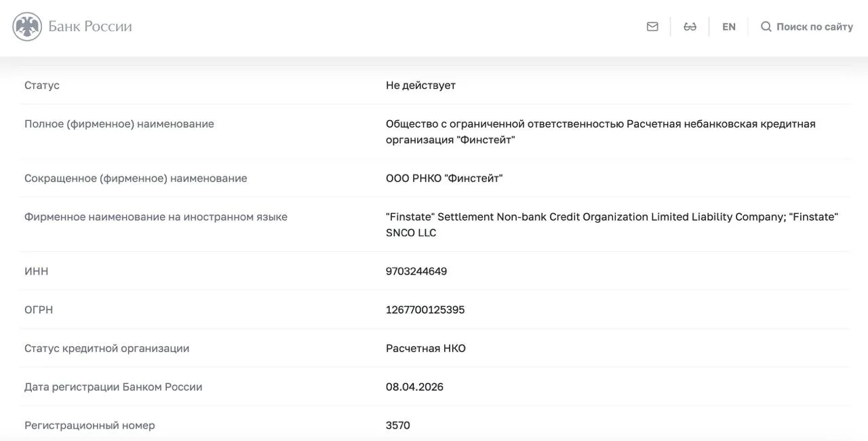Click the registration date 08.04.2026
The image size is (868, 441).
point(414,387)
